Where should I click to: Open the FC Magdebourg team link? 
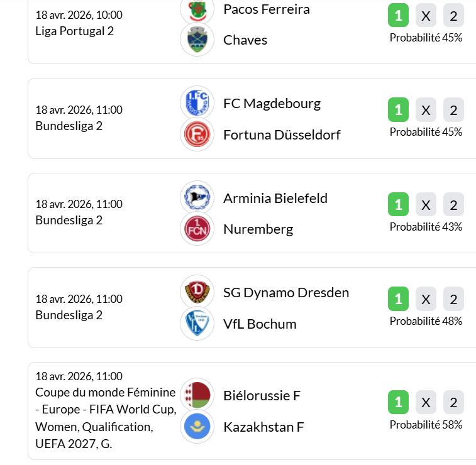pos(272,103)
